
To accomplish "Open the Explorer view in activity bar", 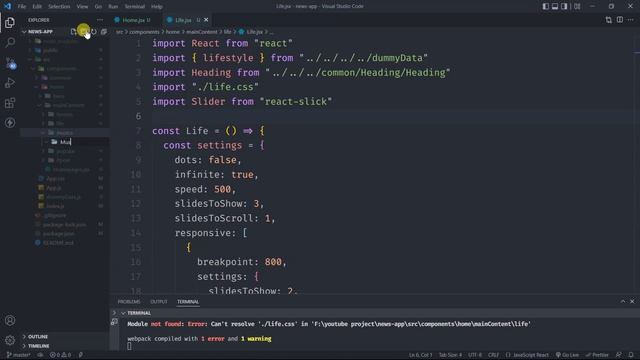I will click(10, 22).
